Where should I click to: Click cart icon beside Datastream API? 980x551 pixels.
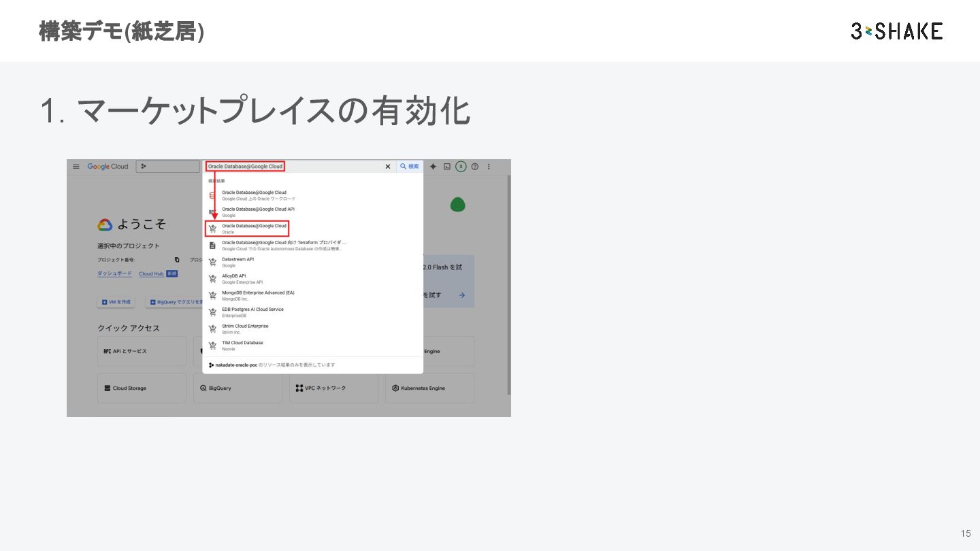pos(212,262)
